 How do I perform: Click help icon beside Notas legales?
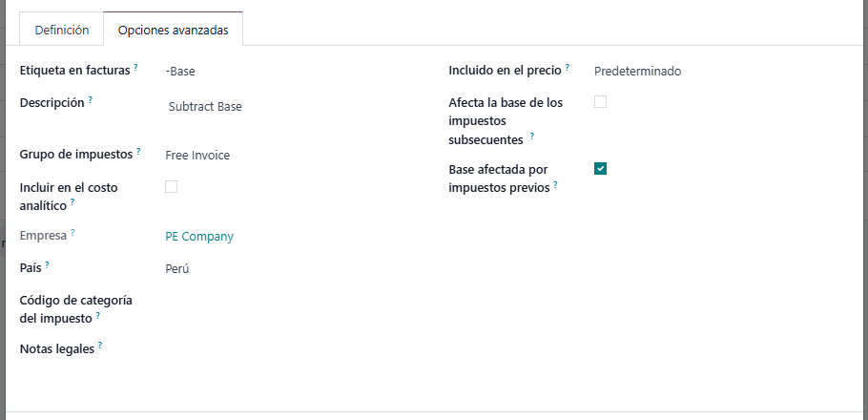tap(99, 346)
